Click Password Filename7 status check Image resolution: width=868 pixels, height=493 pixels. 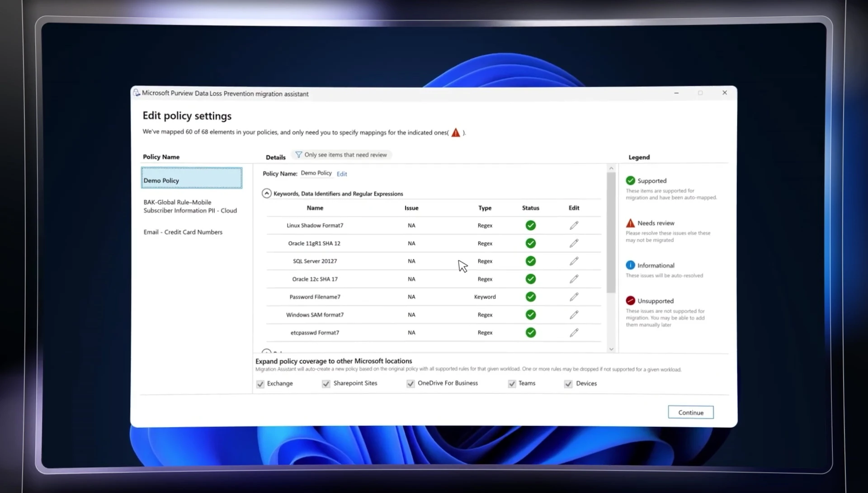coord(531,297)
